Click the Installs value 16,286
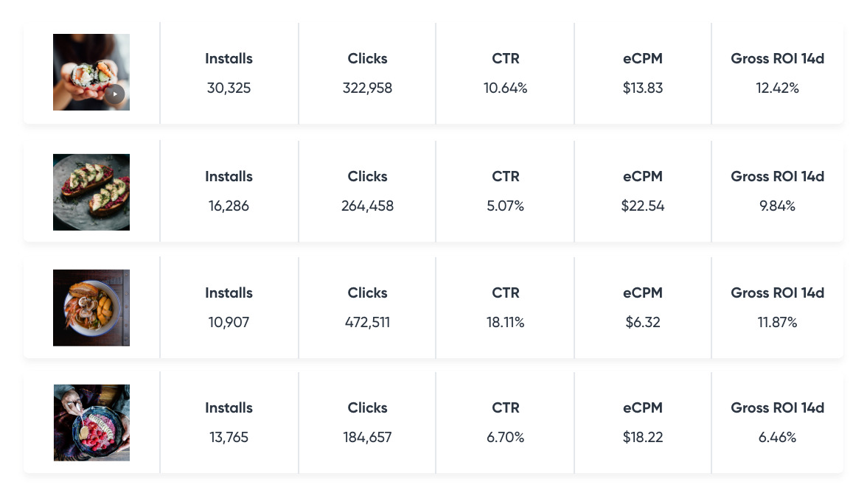 pyautogui.click(x=229, y=206)
